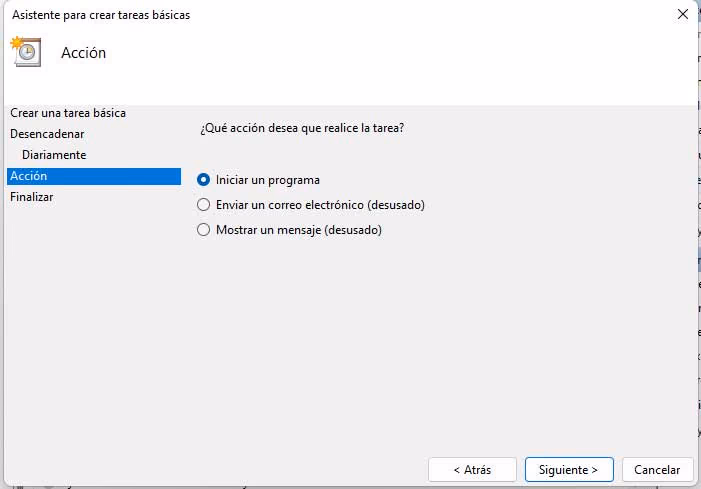Viewport: 701px width, 489px height.
Task: Click the 'Mostrar un mensaje (desusado)' label
Action: click(299, 230)
